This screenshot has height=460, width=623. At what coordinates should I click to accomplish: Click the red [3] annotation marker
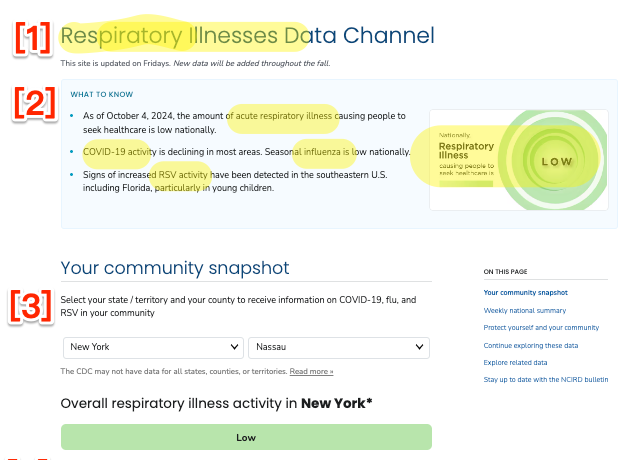click(x=31, y=306)
